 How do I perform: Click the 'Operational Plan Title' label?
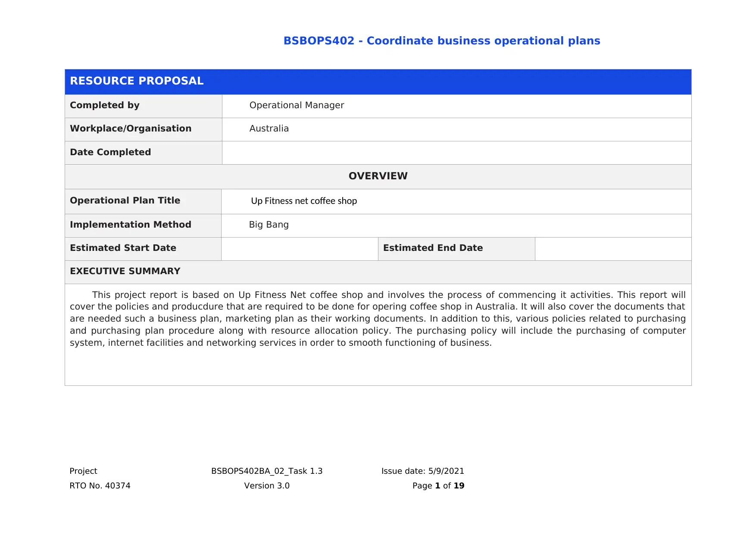pyautogui.click(x=125, y=200)
